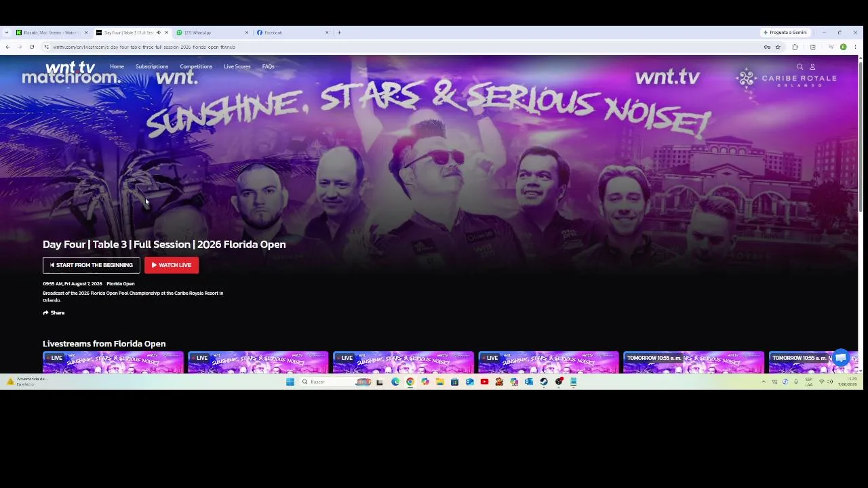The height and width of the screenshot is (488, 868).
Task: Open Google Chrome from the taskbar
Action: pos(410,382)
